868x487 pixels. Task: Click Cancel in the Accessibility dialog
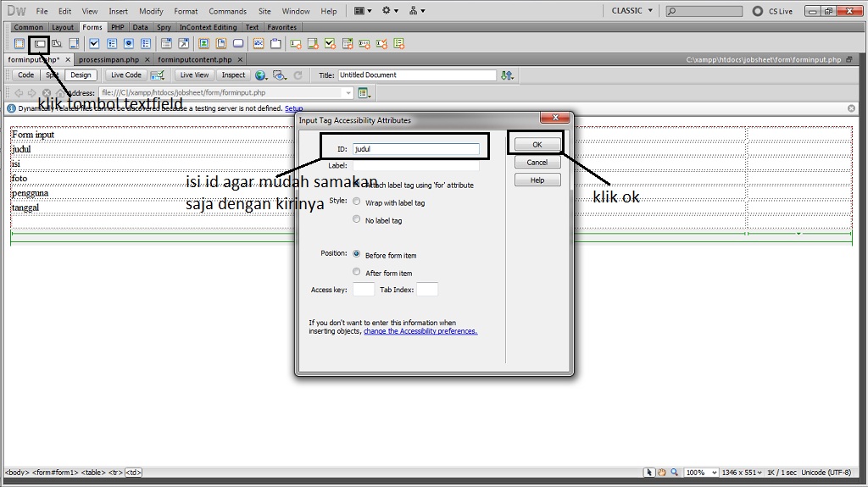(x=537, y=162)
